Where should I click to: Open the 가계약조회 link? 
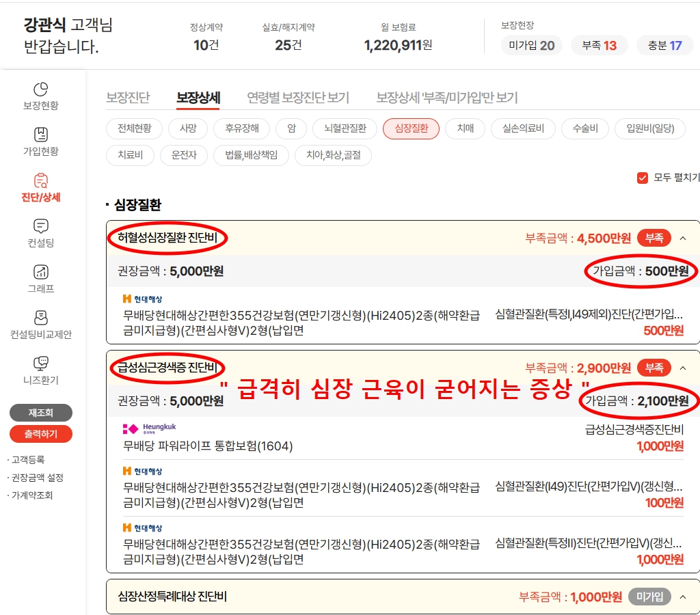(31, 495)
